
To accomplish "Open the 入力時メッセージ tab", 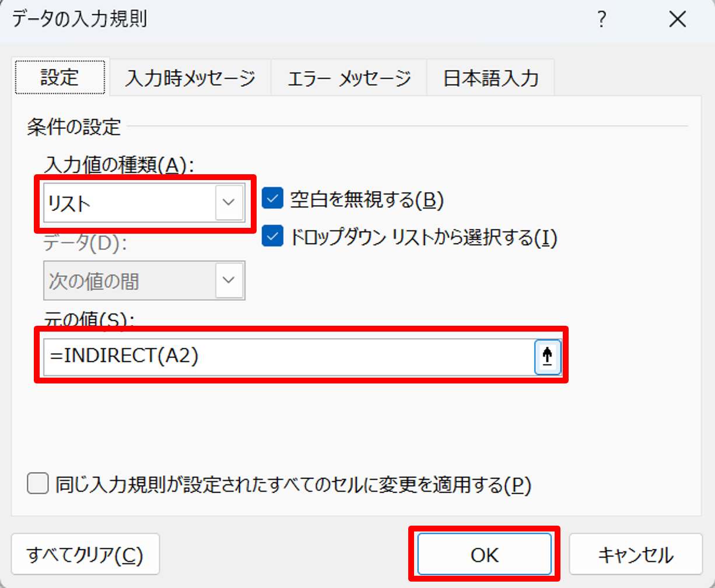I will [190, 78].
